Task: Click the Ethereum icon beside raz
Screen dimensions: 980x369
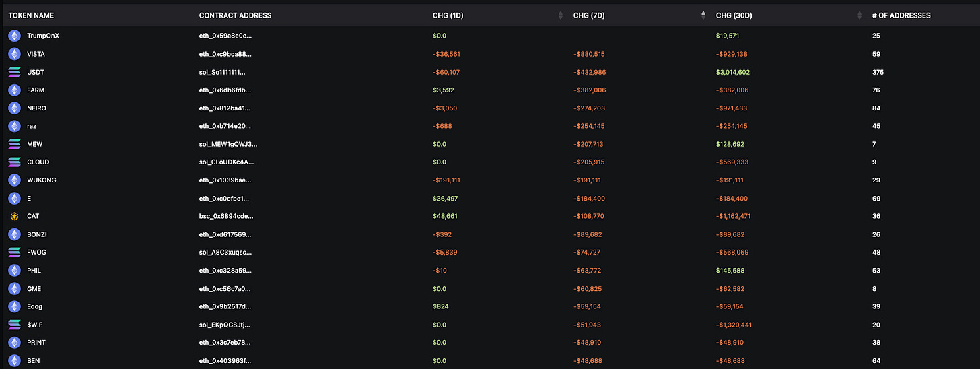Action: pyautogui.click(x=14, y=126)
